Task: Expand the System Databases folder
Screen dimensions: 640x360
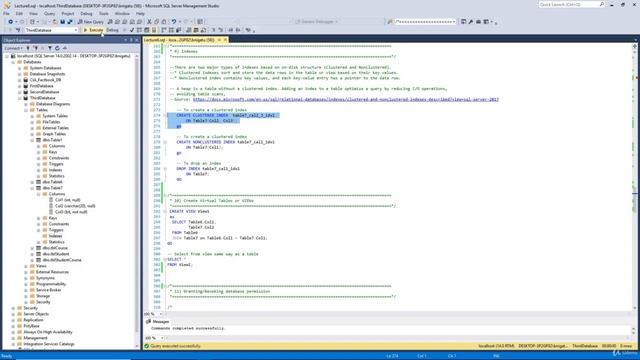Action: click(x=19, y=68)
